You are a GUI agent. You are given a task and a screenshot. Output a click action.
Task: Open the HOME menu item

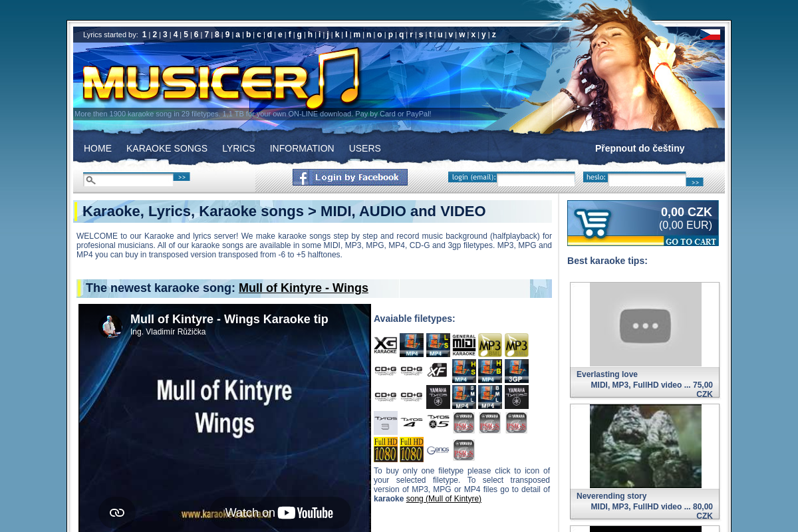pos(98,148)
